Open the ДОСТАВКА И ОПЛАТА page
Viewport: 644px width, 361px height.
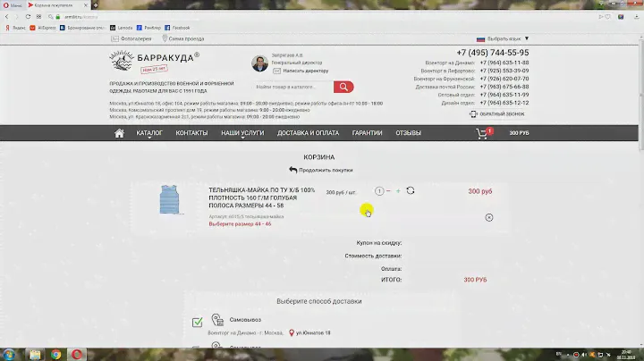308,133
